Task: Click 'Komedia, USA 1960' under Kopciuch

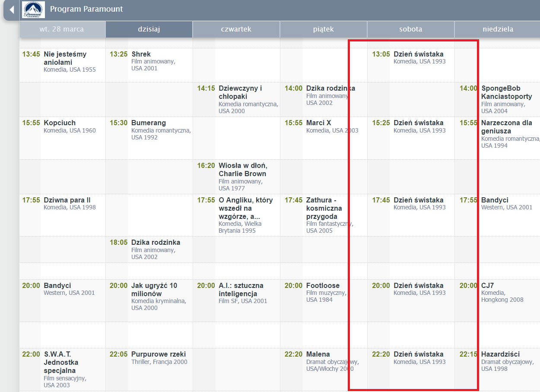Action: pyautogui.click(x=70, y=130)
